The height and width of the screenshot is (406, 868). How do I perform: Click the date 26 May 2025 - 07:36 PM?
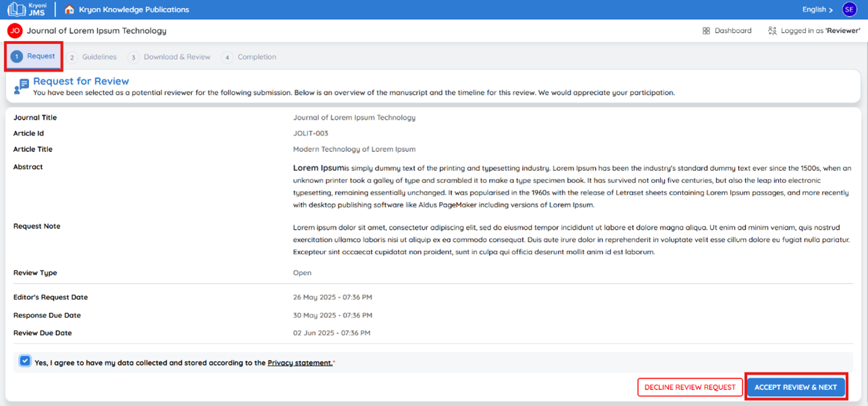click(332, 297)
